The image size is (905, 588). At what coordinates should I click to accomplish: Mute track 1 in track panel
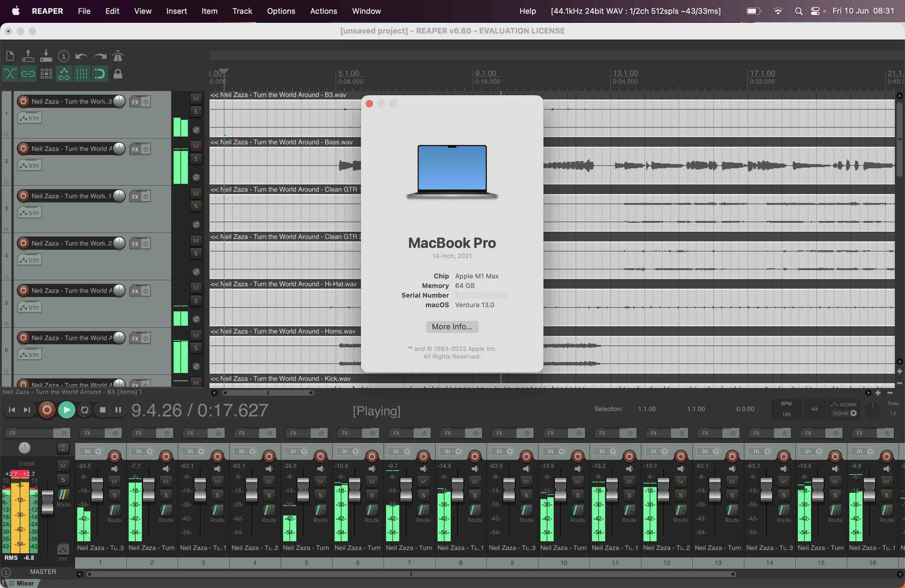(x=196, y=99)
